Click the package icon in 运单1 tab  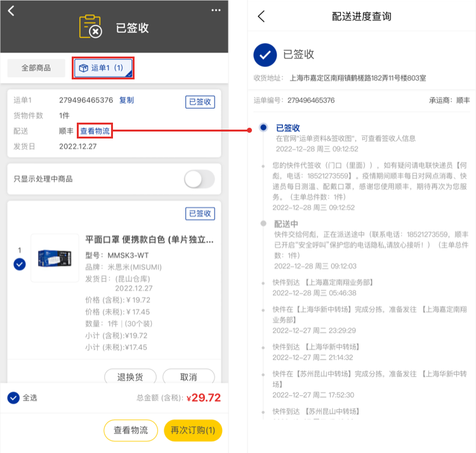(83, 68)
